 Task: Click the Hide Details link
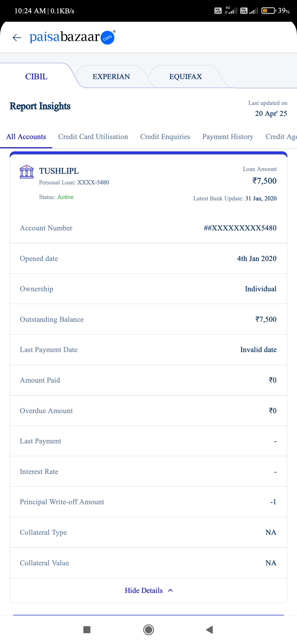point(144,590)
